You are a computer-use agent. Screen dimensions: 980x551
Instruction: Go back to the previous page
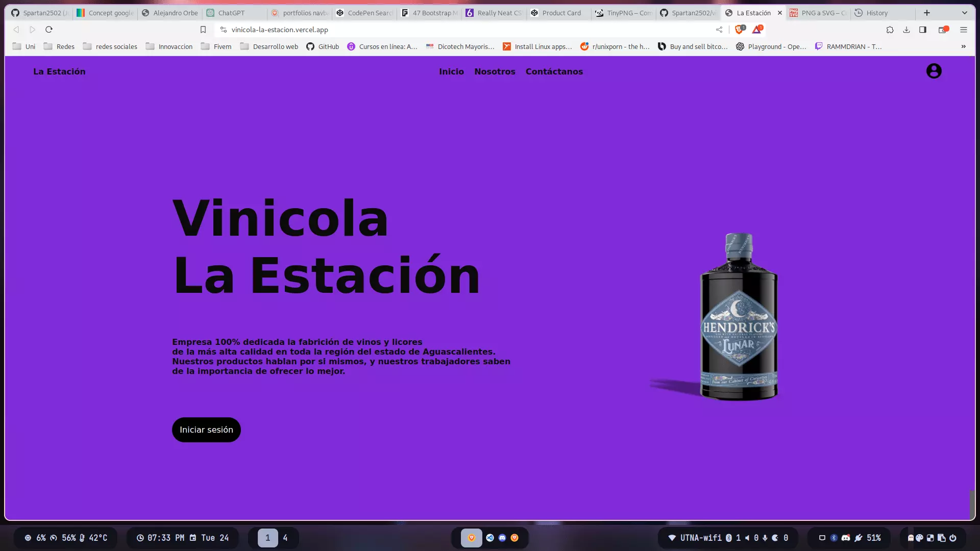click(x=16, y=30)
